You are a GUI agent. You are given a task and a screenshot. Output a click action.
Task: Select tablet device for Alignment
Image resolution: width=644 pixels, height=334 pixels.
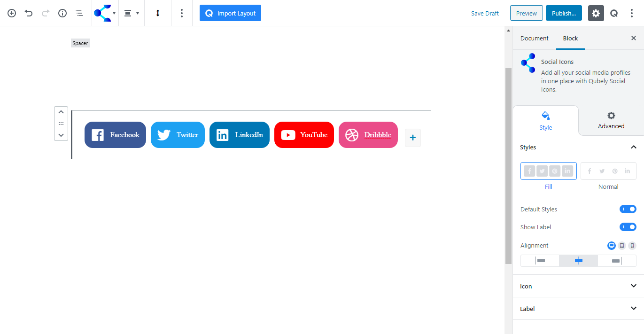(622, 245)
